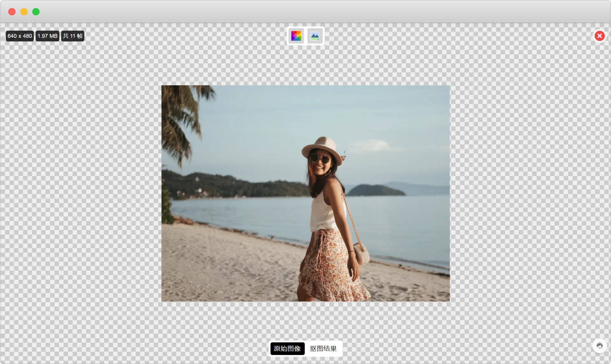
Task: Minimize window with yellow button
Action: coord(24,12)
